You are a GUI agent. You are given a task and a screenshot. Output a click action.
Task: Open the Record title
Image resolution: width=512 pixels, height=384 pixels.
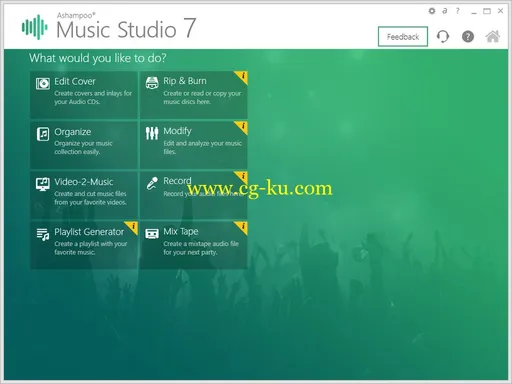pos(177,181)
